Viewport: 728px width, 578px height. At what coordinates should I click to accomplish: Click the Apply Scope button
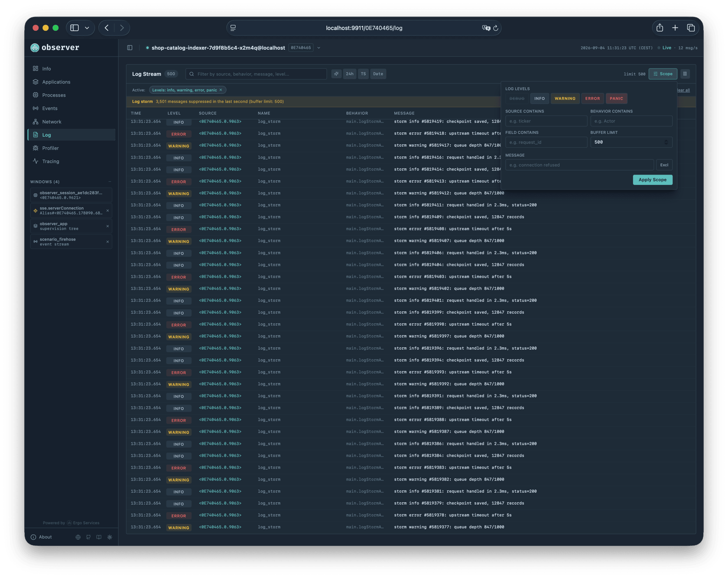652,180
